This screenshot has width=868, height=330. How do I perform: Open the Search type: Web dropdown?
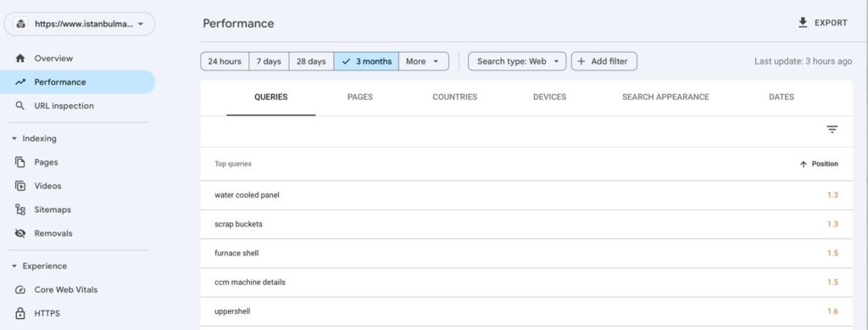coord(517,61)
